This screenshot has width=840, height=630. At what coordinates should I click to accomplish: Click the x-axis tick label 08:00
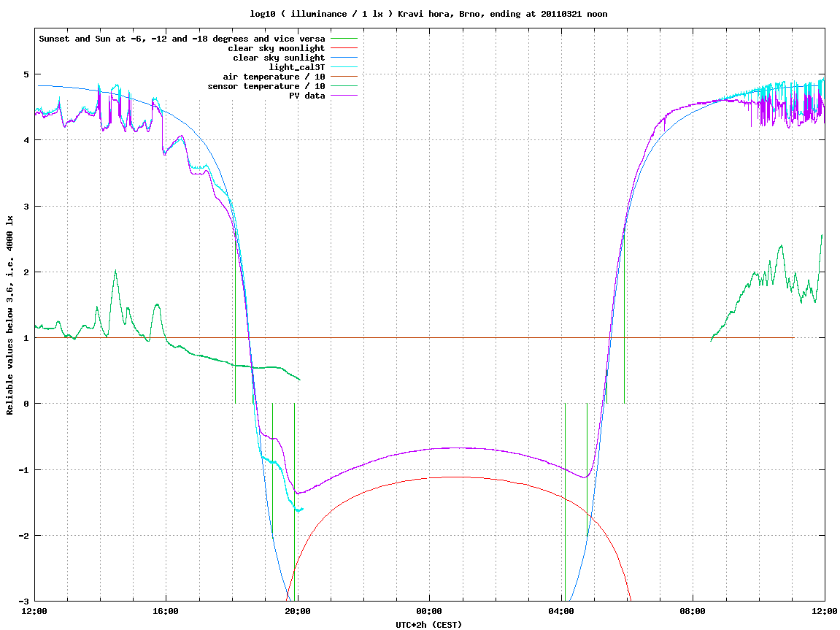(693, 611)
